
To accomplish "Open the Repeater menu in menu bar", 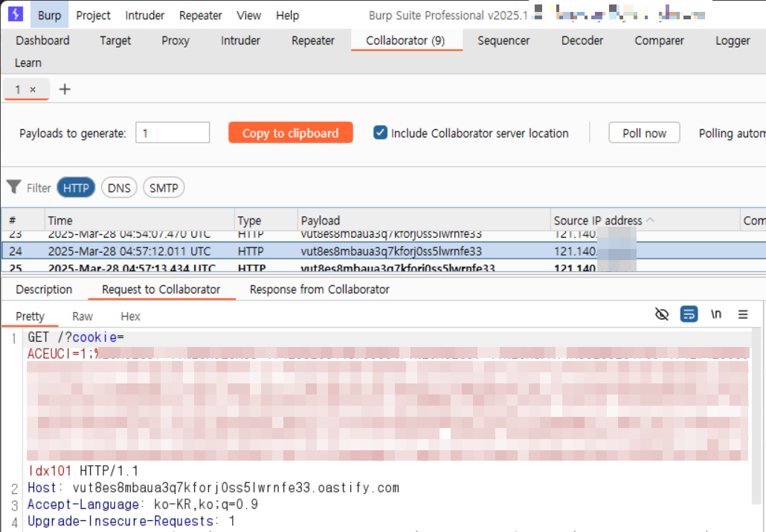I will pos(200,15).
